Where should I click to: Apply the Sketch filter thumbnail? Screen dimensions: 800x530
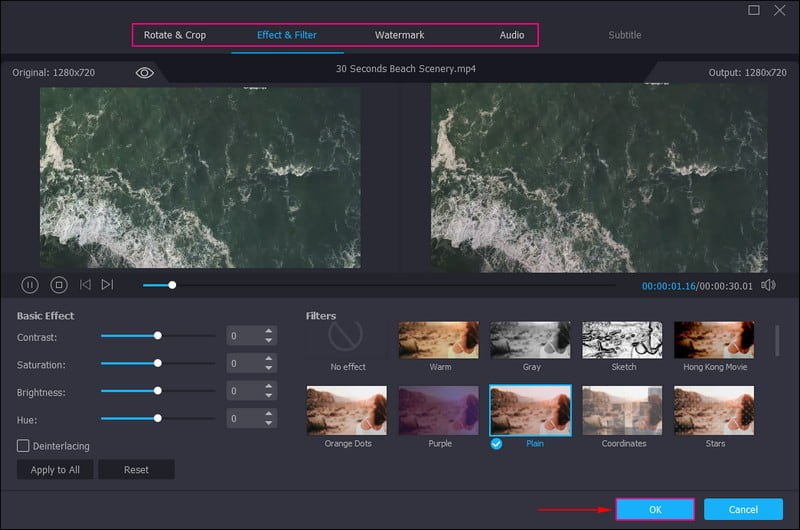(623, 340)
